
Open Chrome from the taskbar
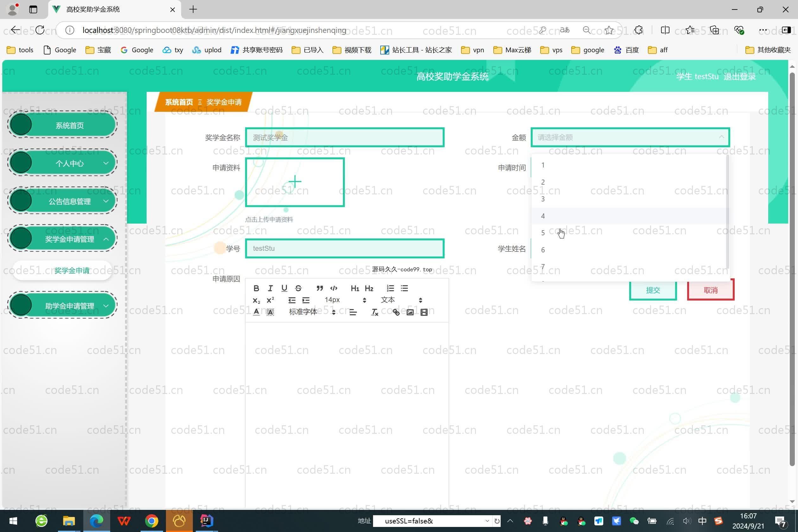click(152, 521)
